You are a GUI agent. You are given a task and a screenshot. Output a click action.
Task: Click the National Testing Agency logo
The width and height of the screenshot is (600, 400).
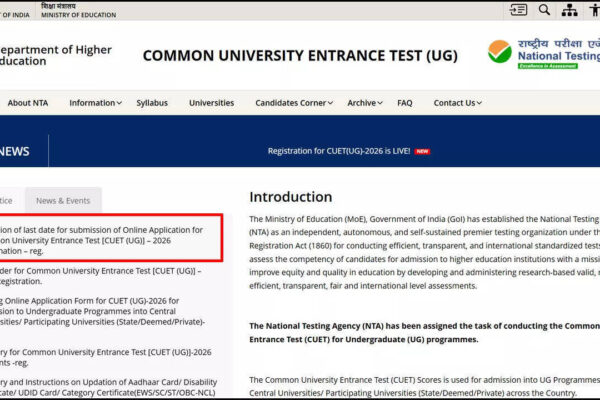[544, 54]
